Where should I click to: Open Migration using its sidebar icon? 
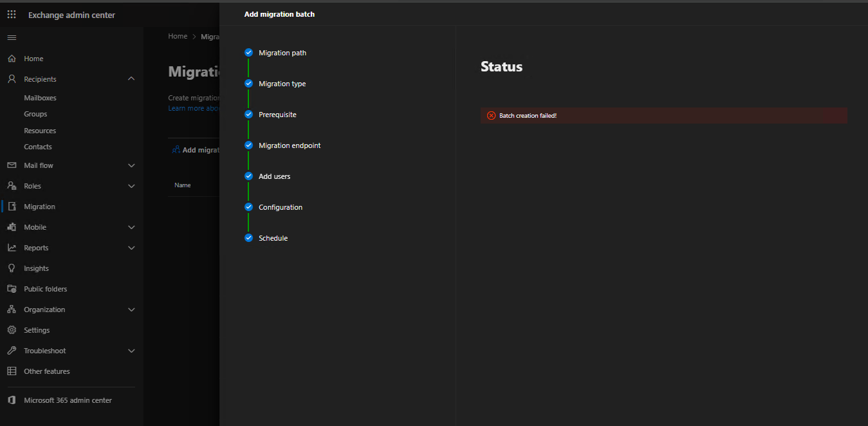pyautogui.click(x=11, y=206)
